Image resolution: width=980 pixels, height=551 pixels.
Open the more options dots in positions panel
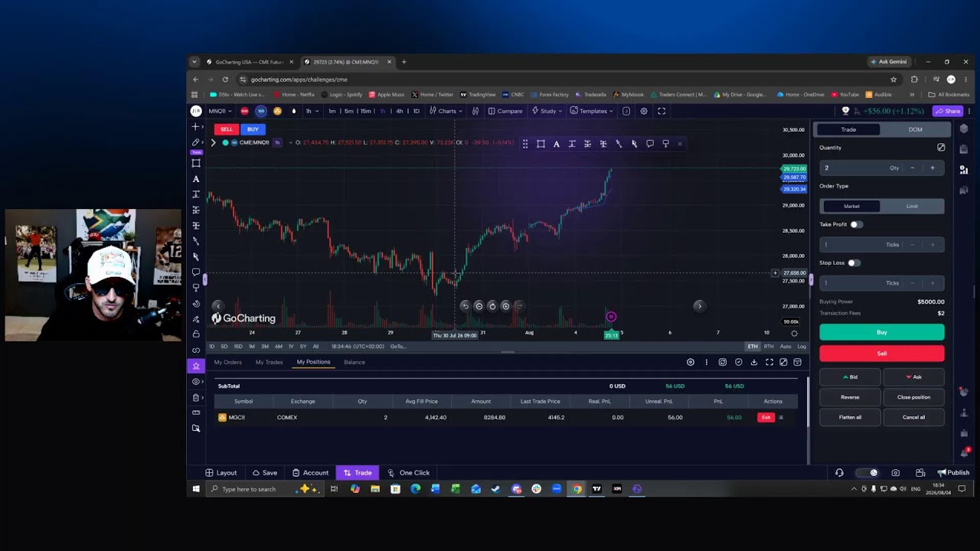(x=706, y=362)
